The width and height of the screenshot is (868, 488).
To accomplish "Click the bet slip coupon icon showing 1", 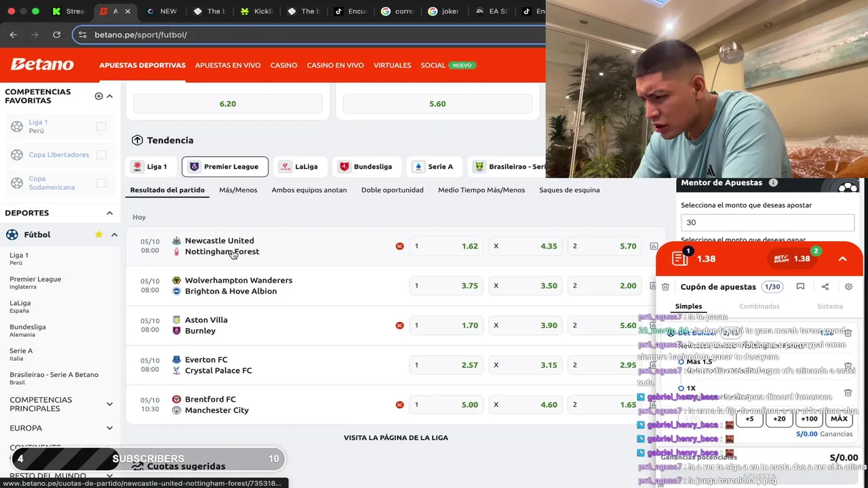I will coord(680,258).
